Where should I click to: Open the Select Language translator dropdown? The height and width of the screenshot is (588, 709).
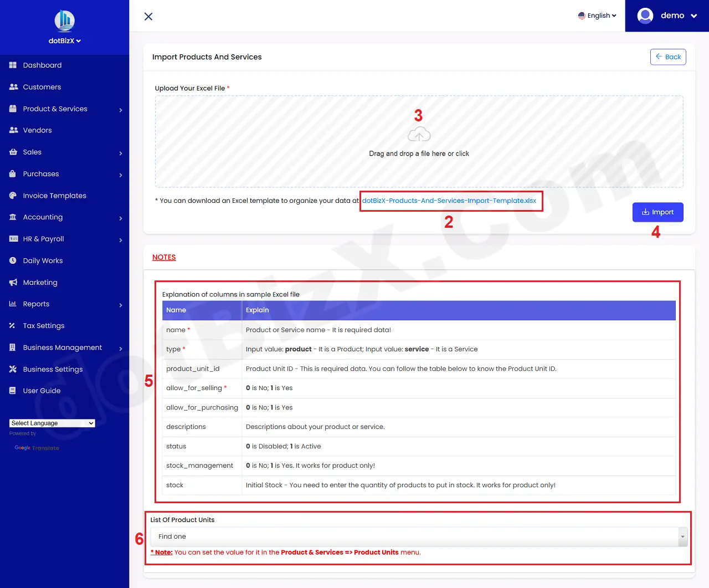[52, 423]
